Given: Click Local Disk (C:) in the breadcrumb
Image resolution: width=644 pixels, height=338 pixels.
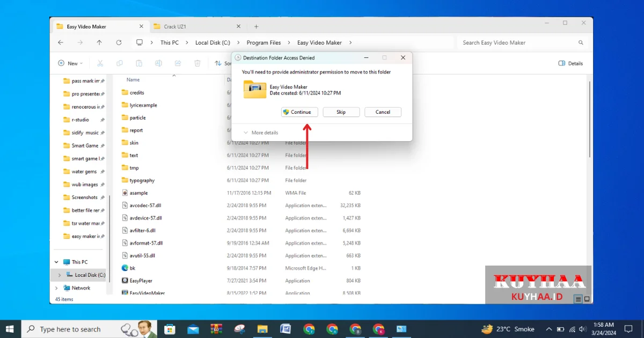Looking at the screenshot, I should click(213, 42).
